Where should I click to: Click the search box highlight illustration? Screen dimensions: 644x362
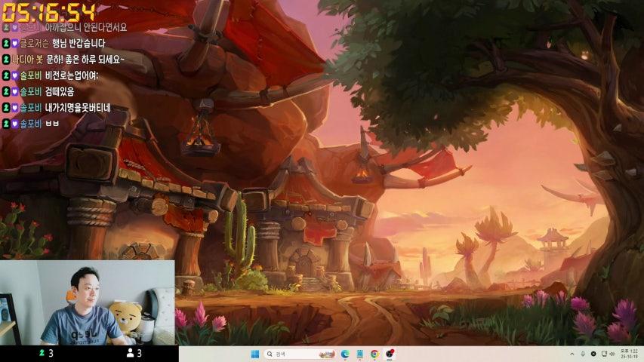pyautogui.click(x=326, y=354)
